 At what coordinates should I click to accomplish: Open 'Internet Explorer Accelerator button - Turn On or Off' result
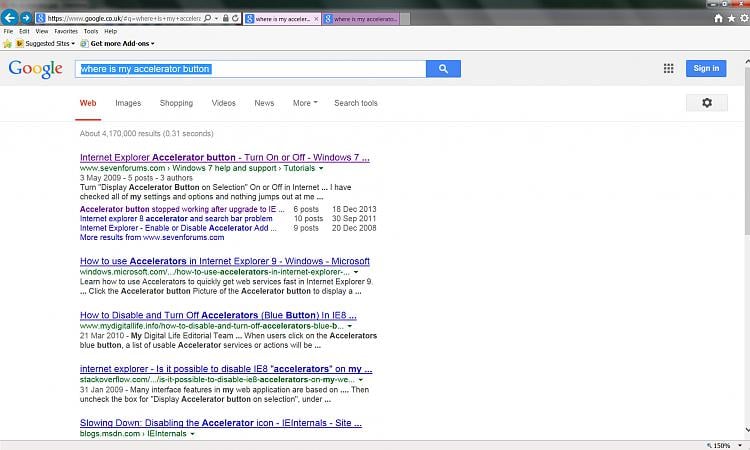click(225, 157)
